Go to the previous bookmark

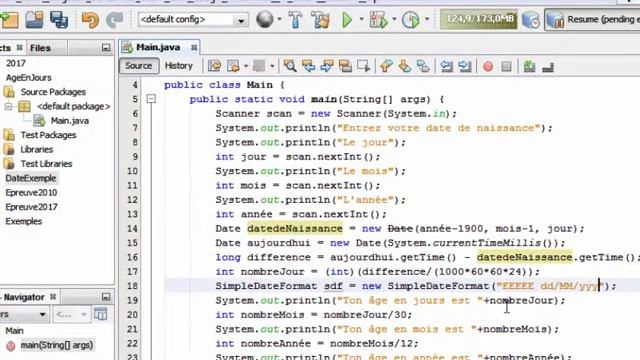point(386,66)
